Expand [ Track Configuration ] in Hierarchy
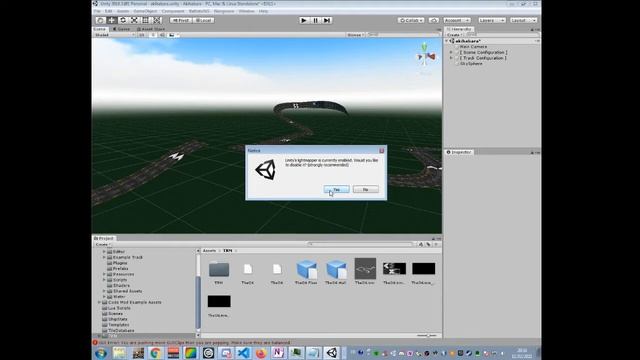This screenshot has height=360, width=640. [451, 58]
